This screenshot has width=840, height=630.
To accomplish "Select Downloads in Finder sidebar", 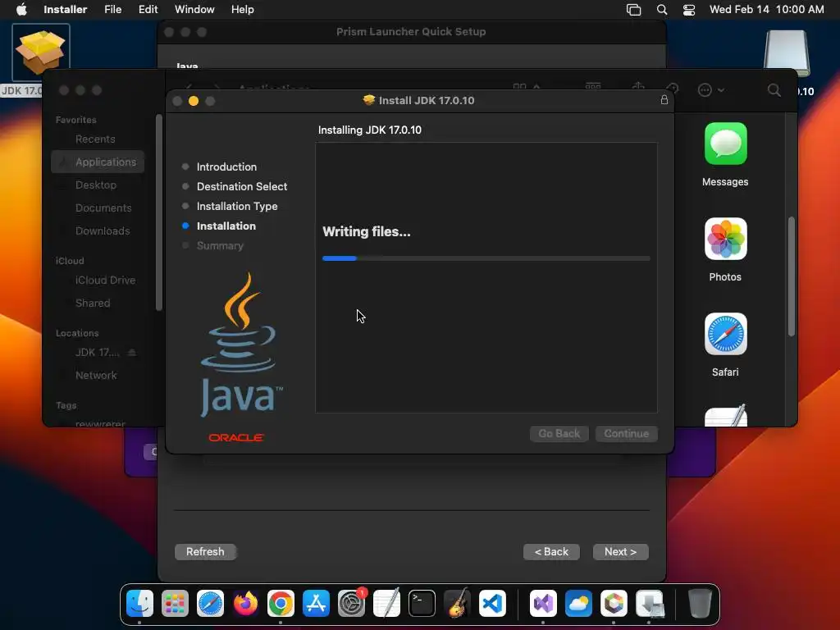I will click(x=103, y=231).
